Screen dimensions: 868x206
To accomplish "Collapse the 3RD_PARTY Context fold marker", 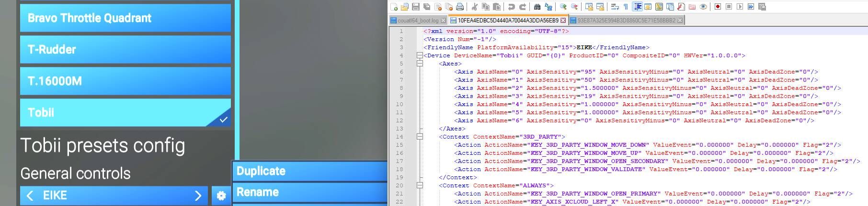I will (x=420, y=137).
